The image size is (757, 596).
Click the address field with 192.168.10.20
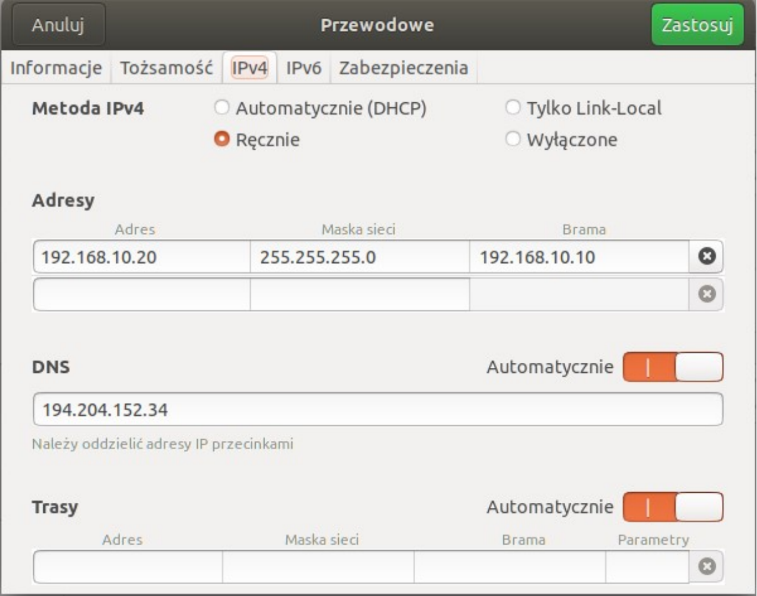tap(141, 257)
